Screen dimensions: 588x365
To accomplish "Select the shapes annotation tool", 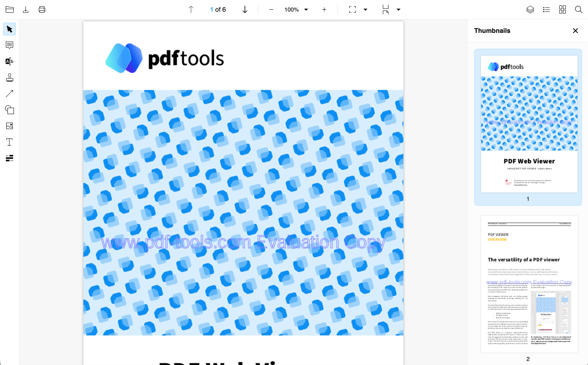I will tap(9, 110).
